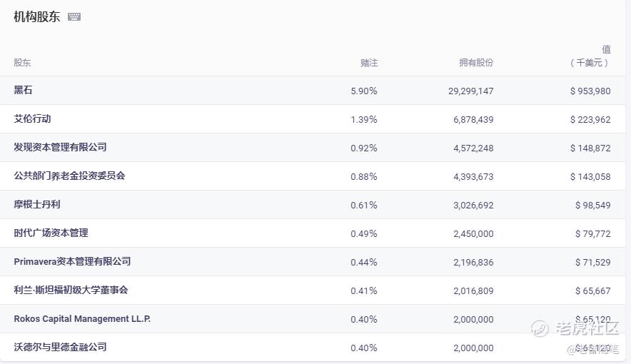Click the 摩根士丹利 shareholder name
Screen dimensions: 631x364
[x=37, y=205]
